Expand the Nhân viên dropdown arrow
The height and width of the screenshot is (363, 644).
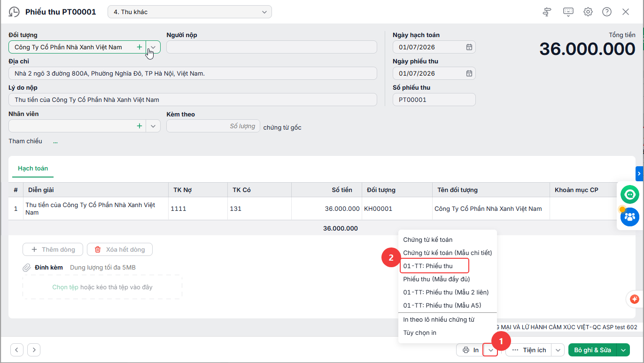click(153, 126)
